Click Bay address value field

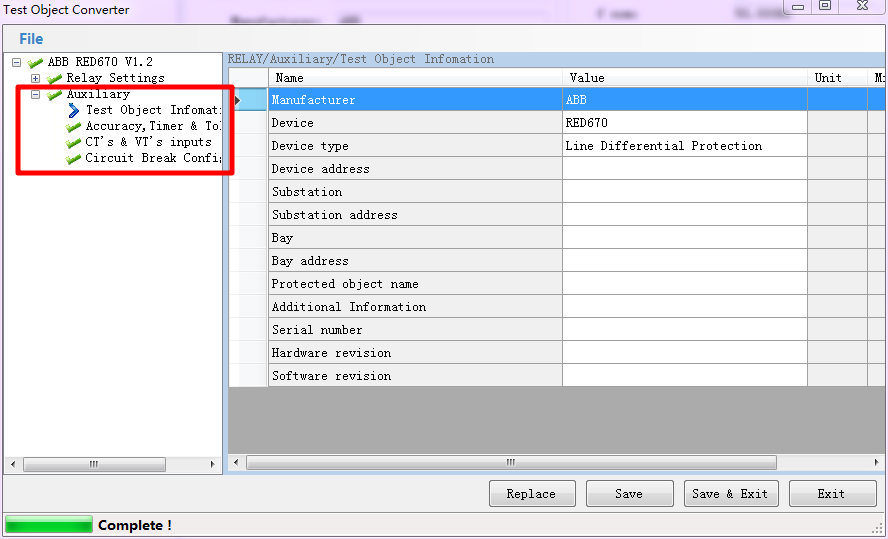(x=685, y=260)
